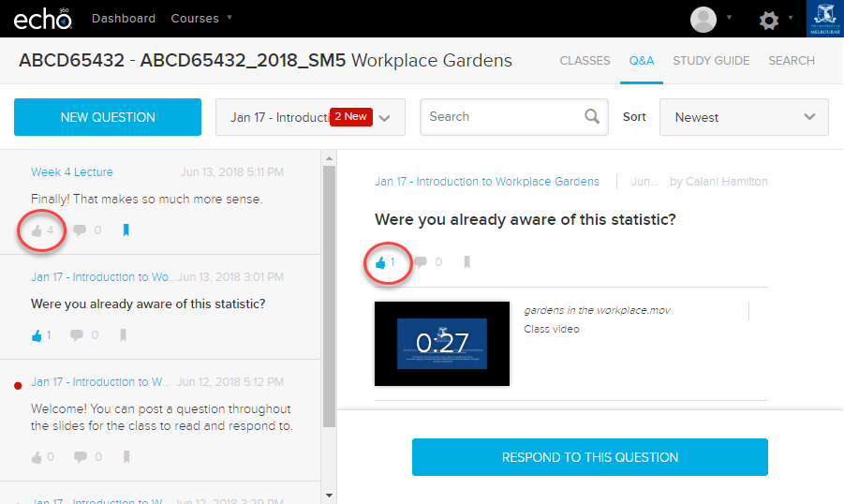This screenshot has width=844, height=504.
Task: Toggle thumbs-up on the selected question detail
Action: (x=380, y=262)
